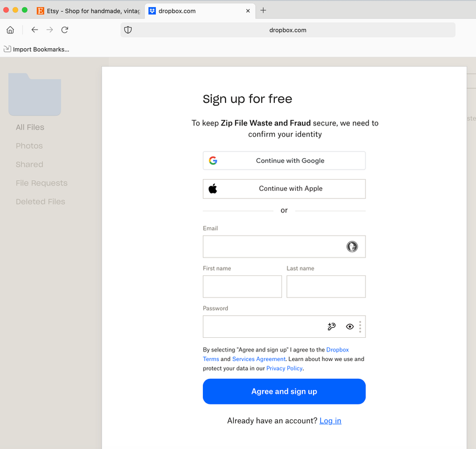Go back with the left arrow
This screenshot has width=476, height=449.
35,30
